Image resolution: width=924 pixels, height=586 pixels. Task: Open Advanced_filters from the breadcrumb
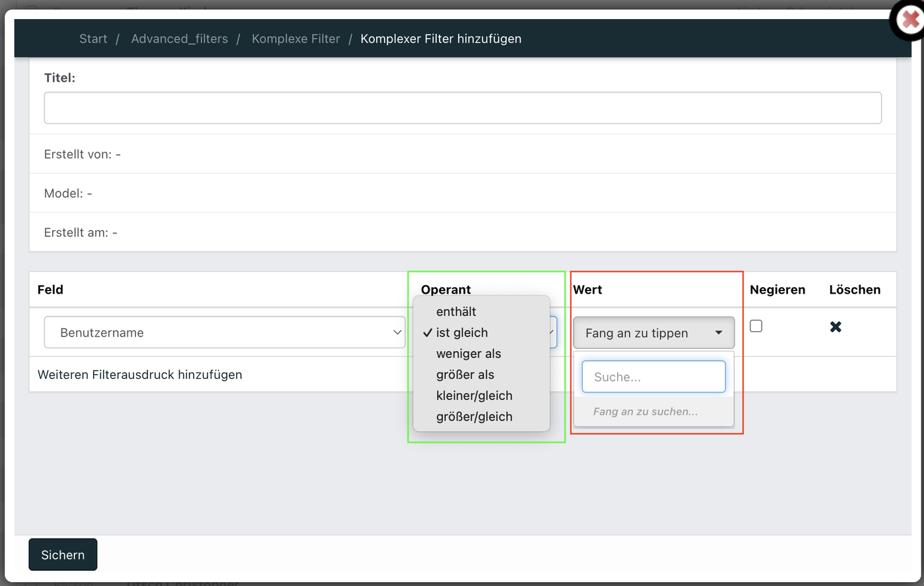pos(179,38)
